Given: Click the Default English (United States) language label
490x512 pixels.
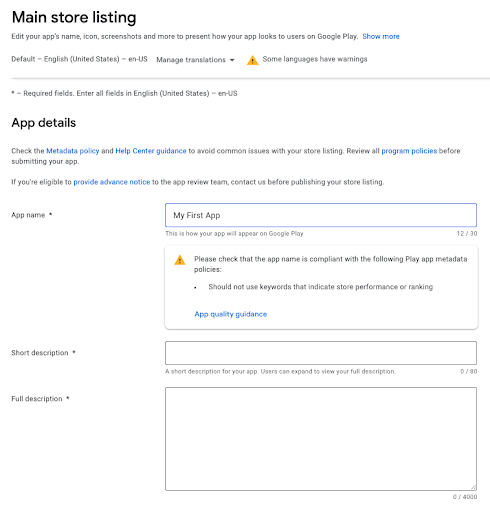Looking at the screenshot, I should [x=79, y=59].
